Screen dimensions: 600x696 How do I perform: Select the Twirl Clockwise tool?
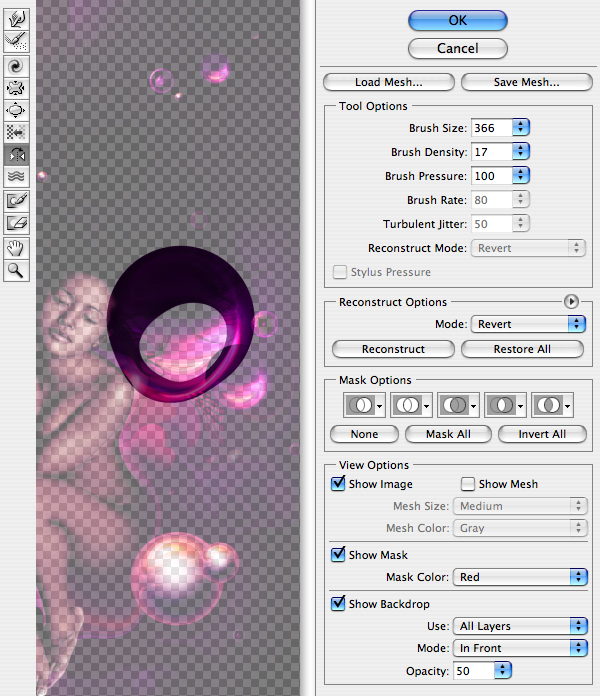[16, 66]
